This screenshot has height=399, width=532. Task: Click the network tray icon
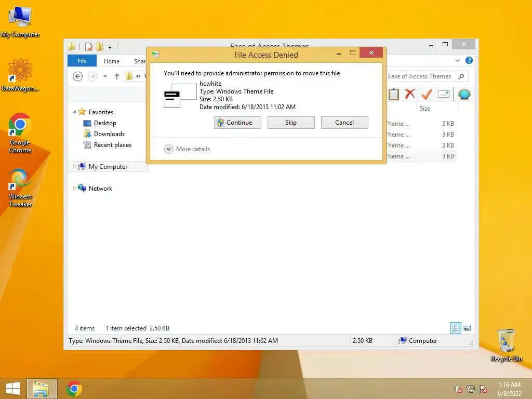click(471, 389)
